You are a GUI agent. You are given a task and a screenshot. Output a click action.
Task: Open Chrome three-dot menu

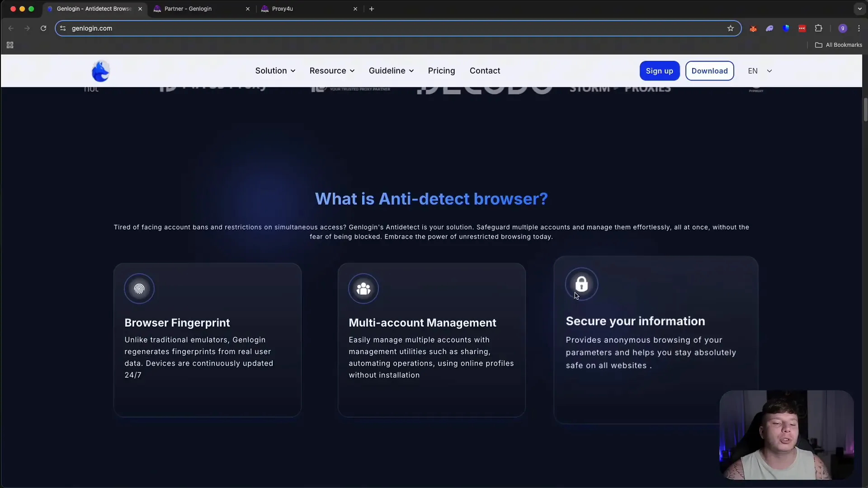[859, 28]
